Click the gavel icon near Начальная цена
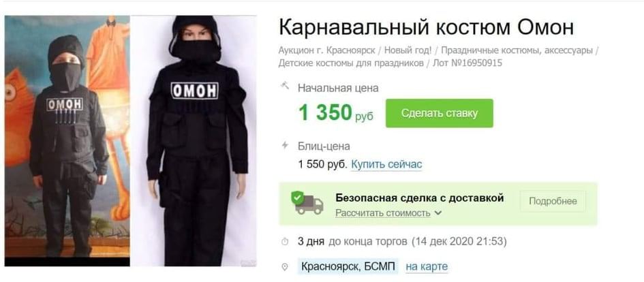644x282 pixels. [x=284, y=87]
